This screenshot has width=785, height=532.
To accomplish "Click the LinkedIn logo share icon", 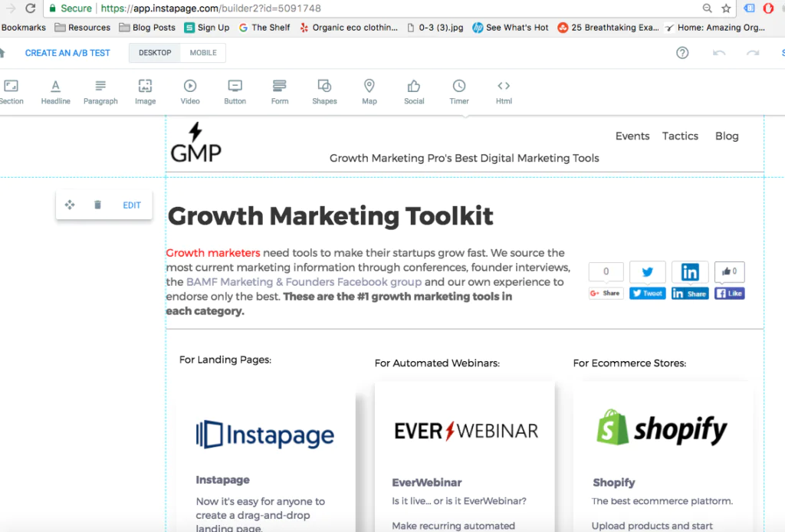I will pos(690,272).
